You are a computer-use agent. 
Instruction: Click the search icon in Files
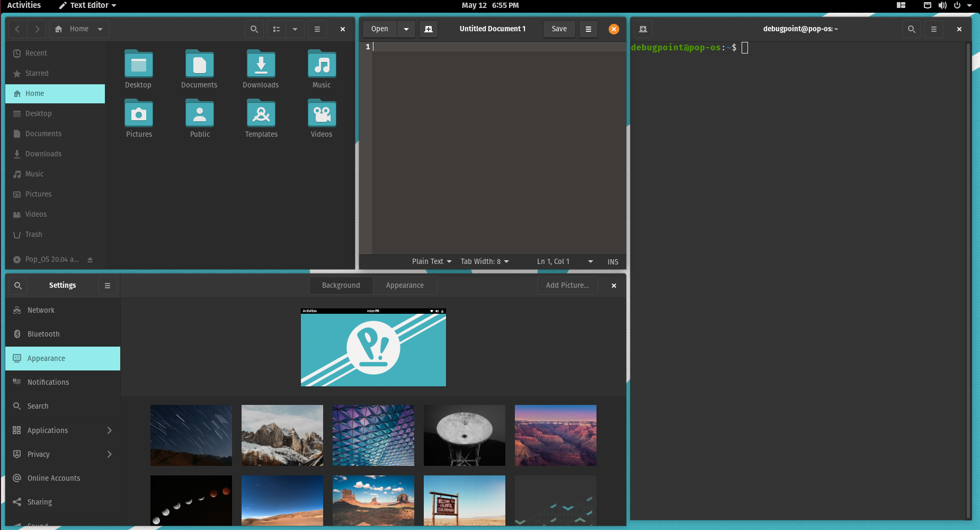[x=254, y=29]
